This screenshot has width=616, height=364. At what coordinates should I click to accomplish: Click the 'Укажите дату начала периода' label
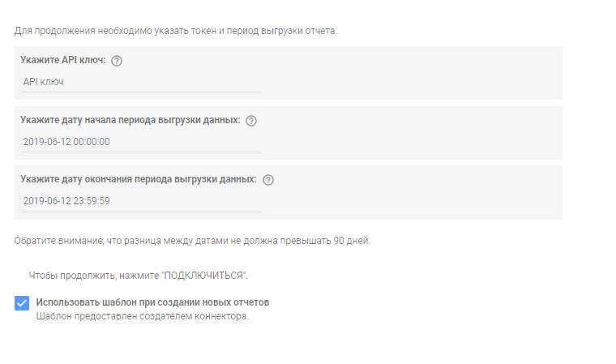pyautogui.click(x=130, y=120)
